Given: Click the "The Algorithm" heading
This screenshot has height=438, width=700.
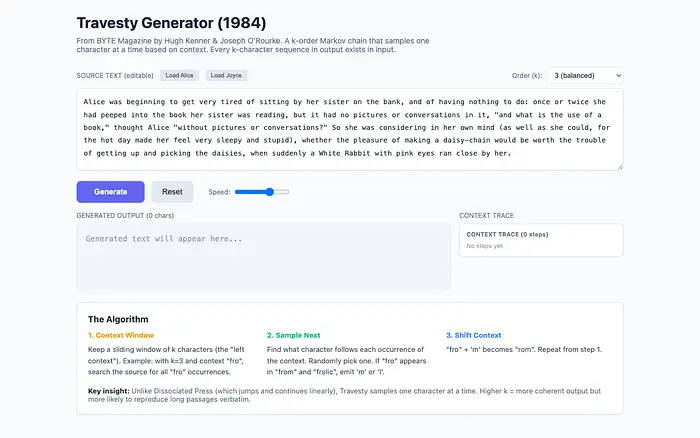Looking at the screenshot, I should 116,318.
